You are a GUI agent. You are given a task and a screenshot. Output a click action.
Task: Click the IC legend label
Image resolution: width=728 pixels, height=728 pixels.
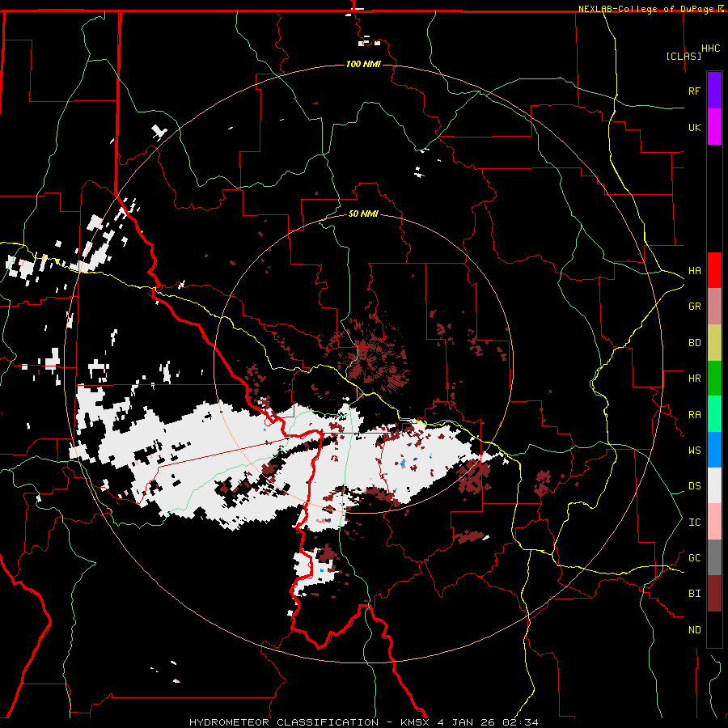(x=695, y=523)
